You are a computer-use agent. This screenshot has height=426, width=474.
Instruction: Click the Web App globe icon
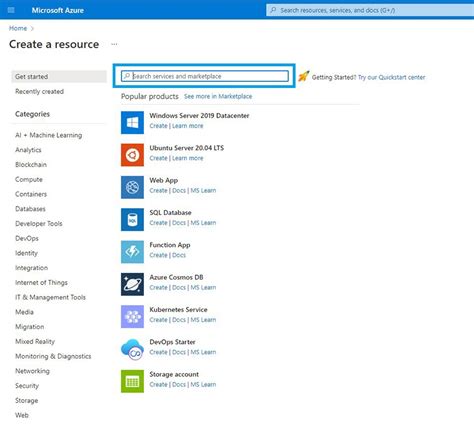point(132,187)
